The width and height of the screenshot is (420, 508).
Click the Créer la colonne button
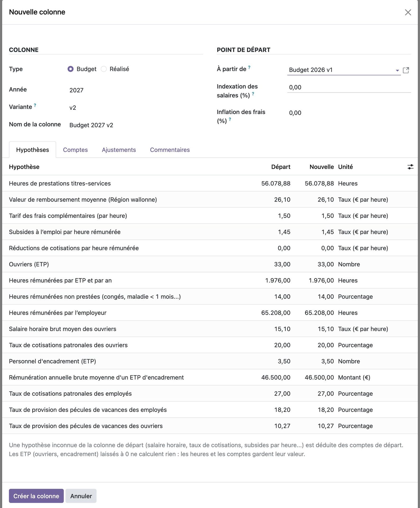pyautogui.click(x=36, y=496)
